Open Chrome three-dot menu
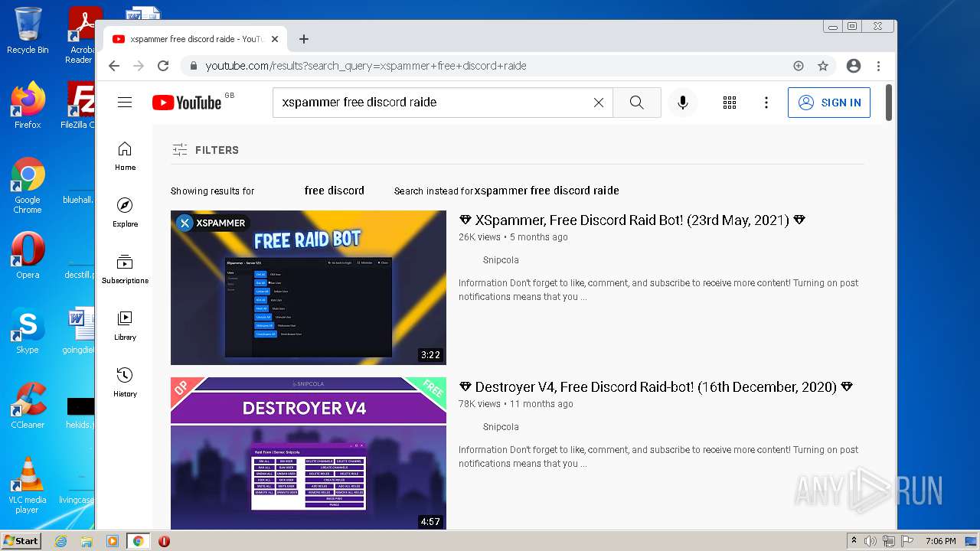980x551 pixels. (878, 66)
